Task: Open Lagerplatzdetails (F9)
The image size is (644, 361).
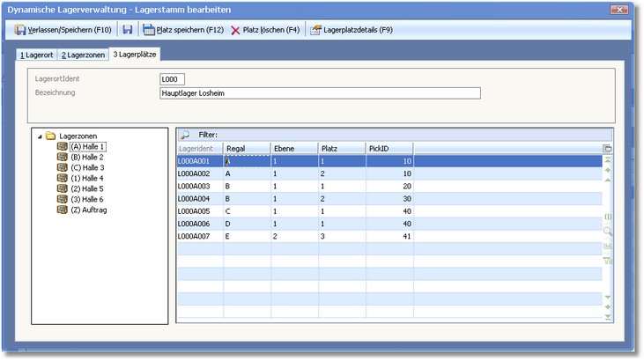Action: pyautogui.click(x=351, y=30)
